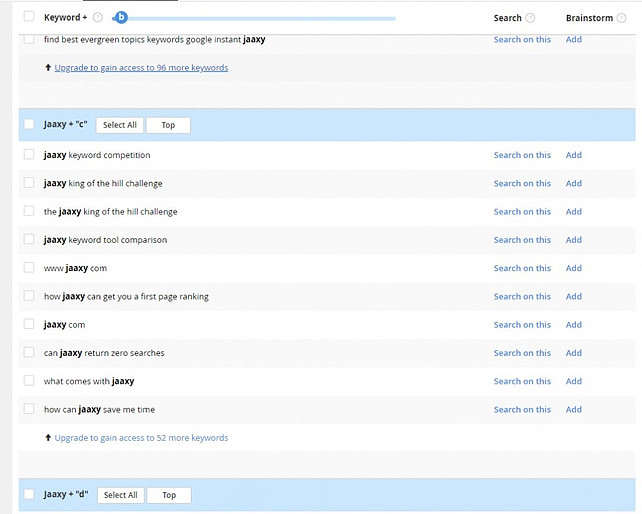Search on this for jaaxy keyword competition
The width and height of the screenshot is (642, 514).
tap(522, 155)
